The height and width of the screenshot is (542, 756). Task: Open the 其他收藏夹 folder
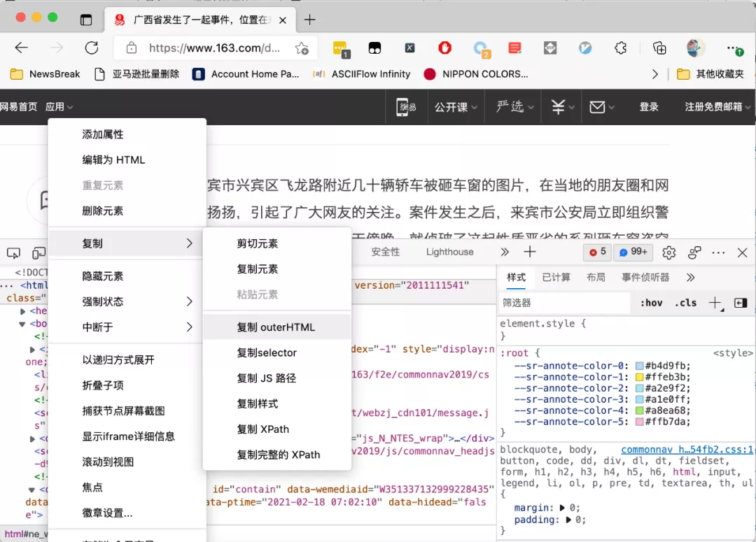710,74
